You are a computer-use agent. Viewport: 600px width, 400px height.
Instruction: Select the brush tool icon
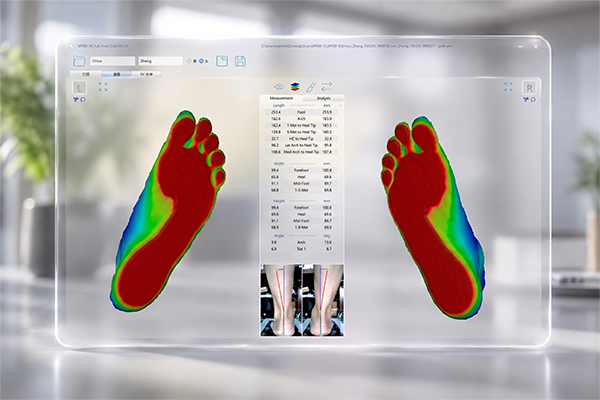[x=311, y=87]
